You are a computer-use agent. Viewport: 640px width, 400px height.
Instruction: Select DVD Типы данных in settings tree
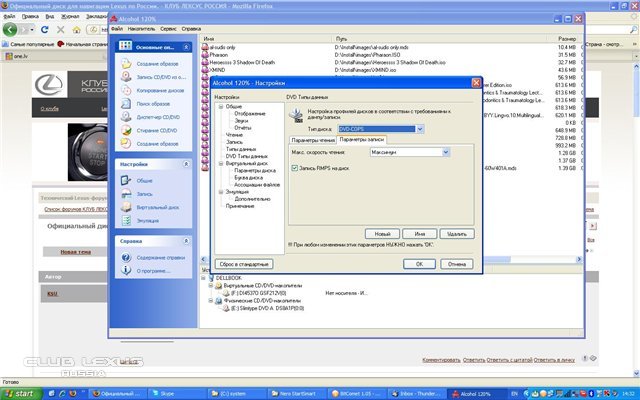pos(246,156)
